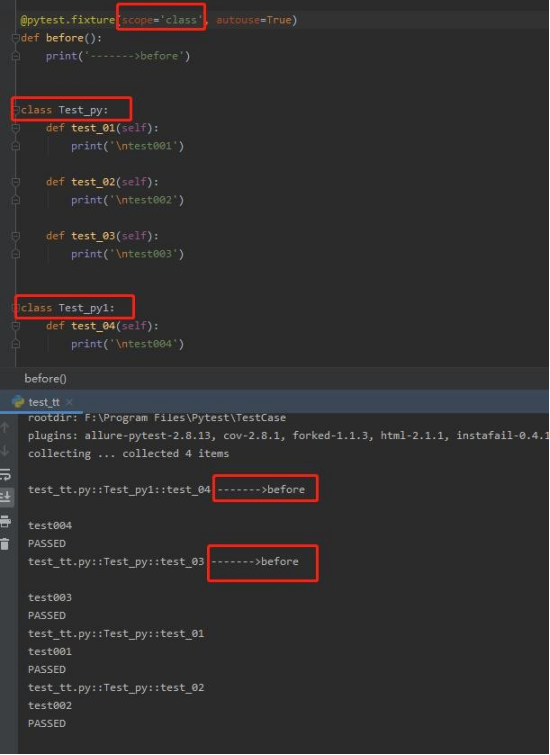Image resolution: width=550 pixels, height=755 pixels.
Task: Click the test_02 method name
Action: pyautogui.click(x=93, y=182)
